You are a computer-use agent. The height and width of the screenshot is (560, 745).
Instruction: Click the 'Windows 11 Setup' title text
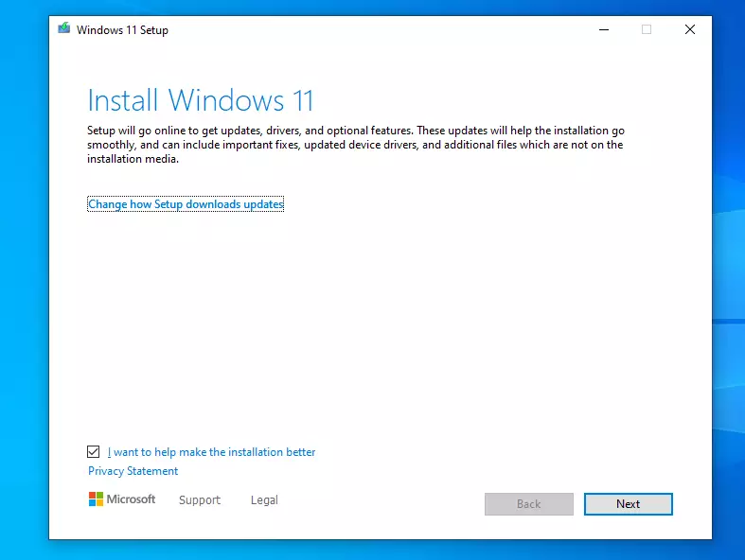(122, 30)
